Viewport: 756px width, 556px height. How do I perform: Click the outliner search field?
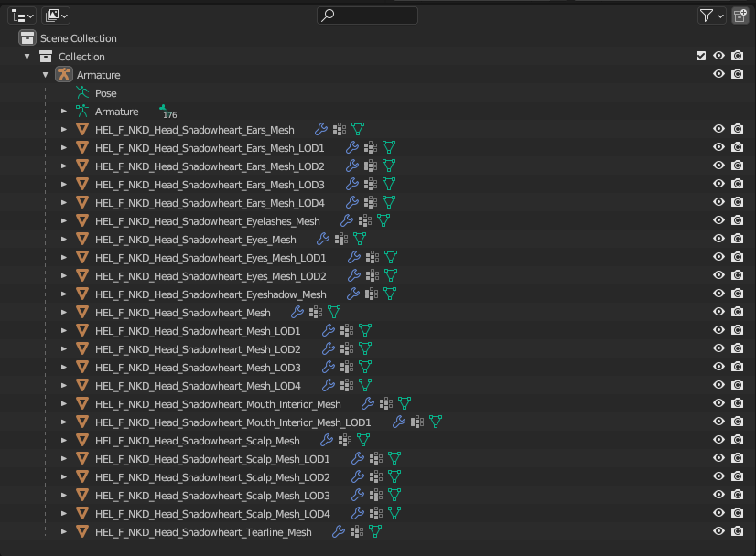[x=367, y=16]
